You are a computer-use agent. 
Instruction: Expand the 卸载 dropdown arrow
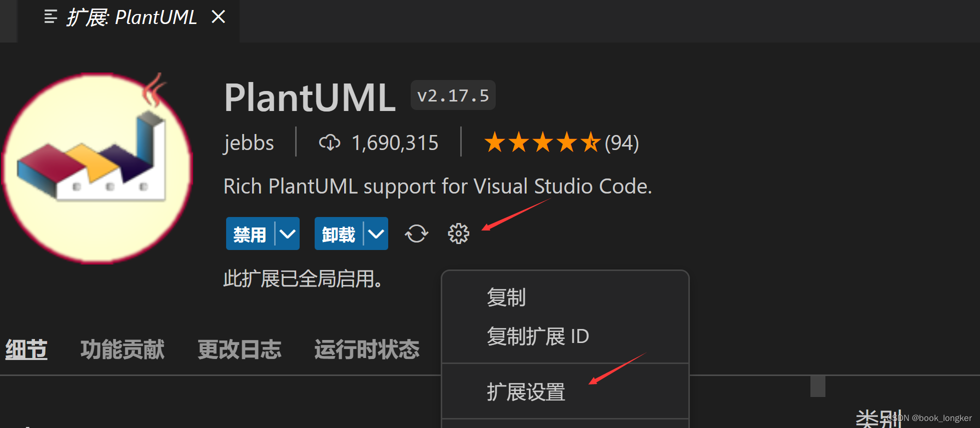click(x=376, y=233)
